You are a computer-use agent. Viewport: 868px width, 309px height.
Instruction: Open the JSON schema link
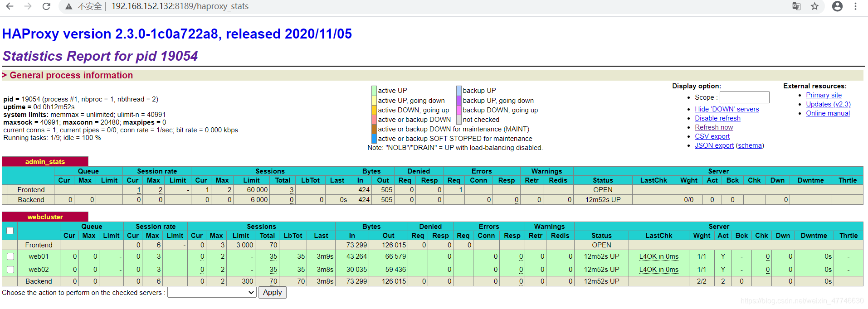point(750,145)
